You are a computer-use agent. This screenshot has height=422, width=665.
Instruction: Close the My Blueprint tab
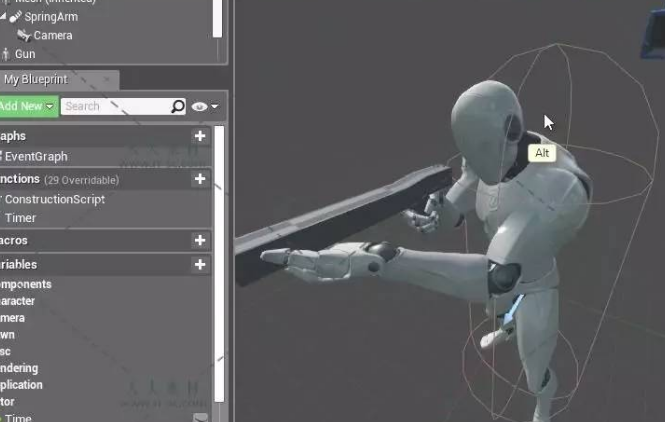coord(107,79)
